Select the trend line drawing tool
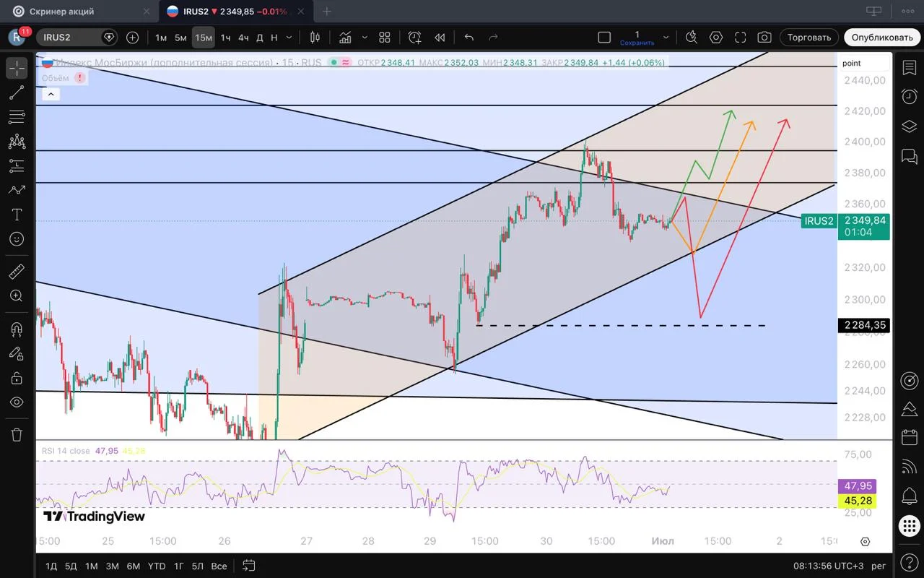Screen dimensions: 924x578 coord(17,92)
